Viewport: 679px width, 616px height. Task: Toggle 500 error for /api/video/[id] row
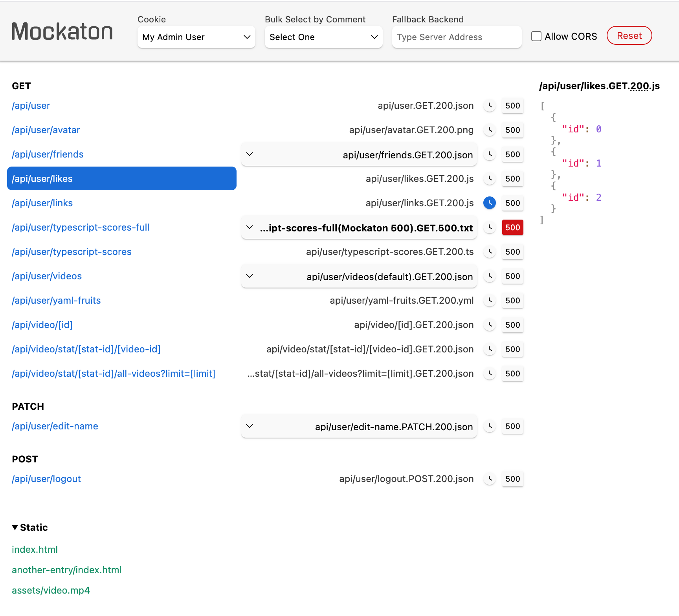coord(513,325)
